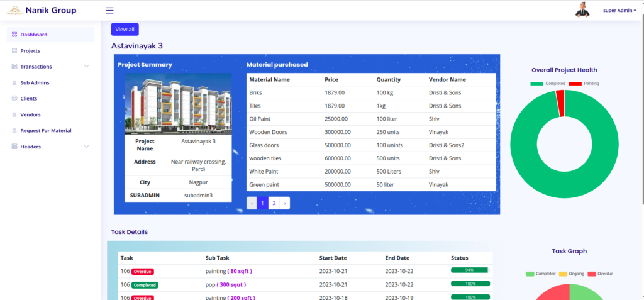Click the Glass doors material cell

tap(264, 145)
